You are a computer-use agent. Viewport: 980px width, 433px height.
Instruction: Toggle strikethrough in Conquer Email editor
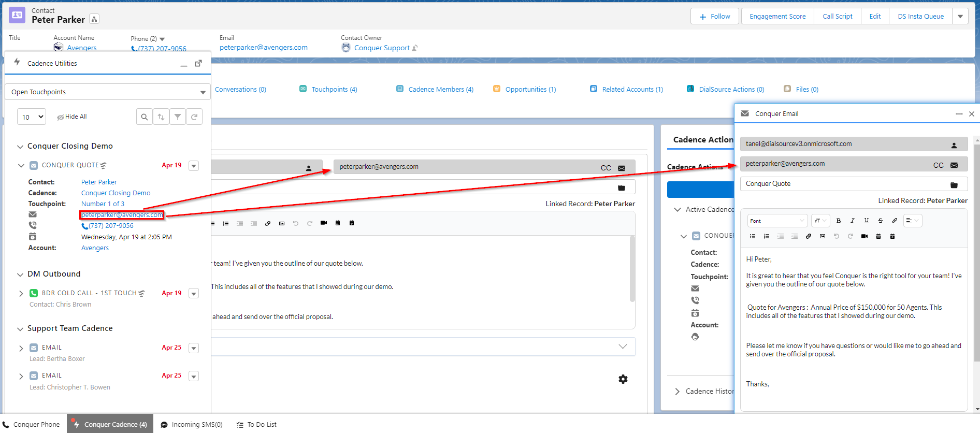pyautogui.click(x=881, y=221)
